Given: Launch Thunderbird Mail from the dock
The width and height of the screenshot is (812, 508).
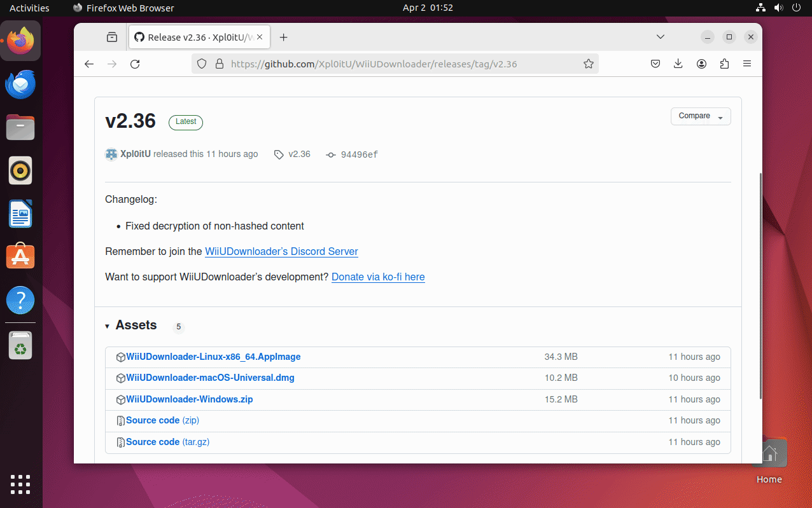Looking at the screenshot, I should [x=20, y=85].
